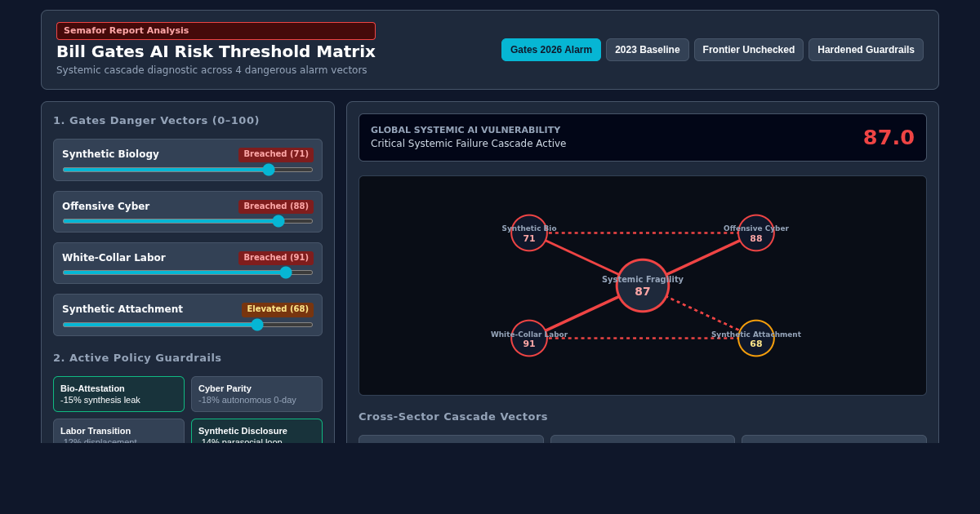Screen dimensions: 980x514
Task: Adjust the Synthetic Attachment slider
Action: tap(188, 325)
